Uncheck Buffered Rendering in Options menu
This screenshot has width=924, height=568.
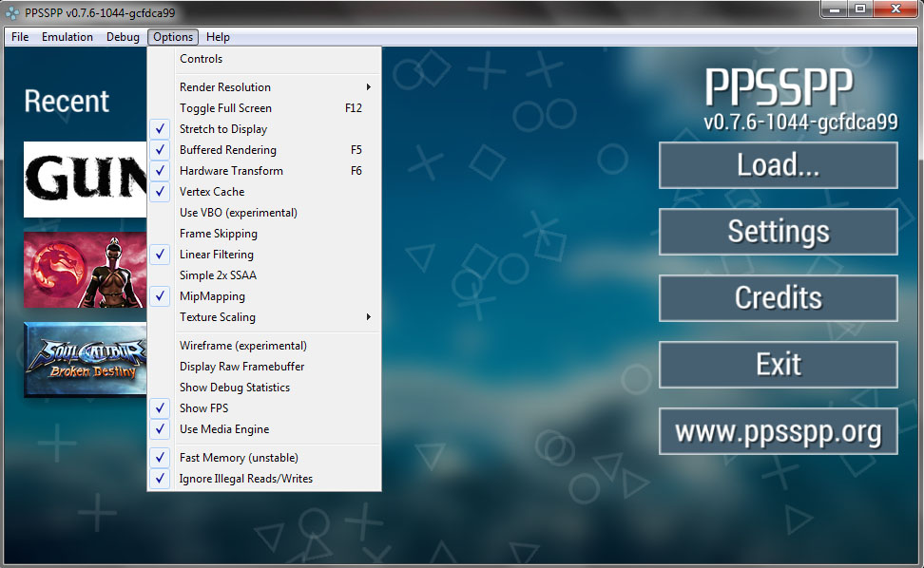click(x=228, y=150)
